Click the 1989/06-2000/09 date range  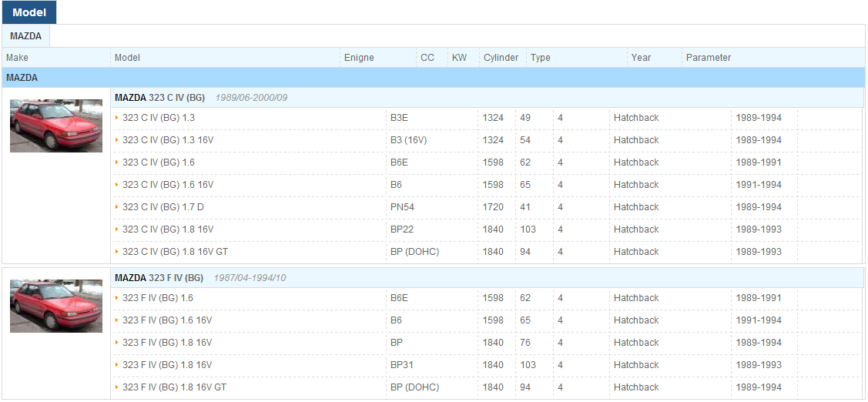251,98
